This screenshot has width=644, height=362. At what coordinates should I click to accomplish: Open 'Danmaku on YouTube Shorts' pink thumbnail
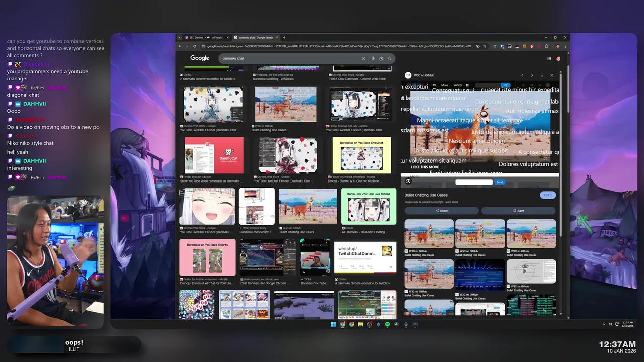coord(207,257)
